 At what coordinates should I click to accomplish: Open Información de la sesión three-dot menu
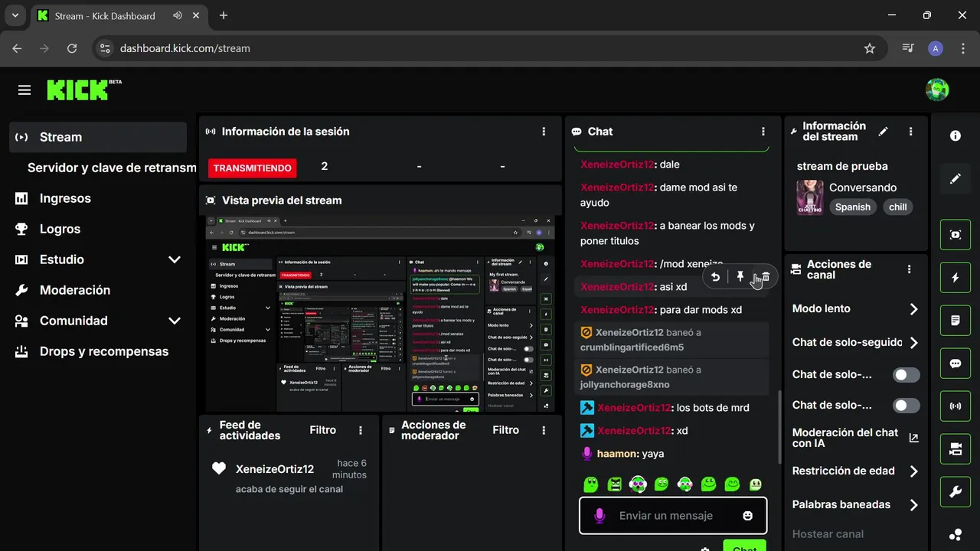tap(544, 132)
